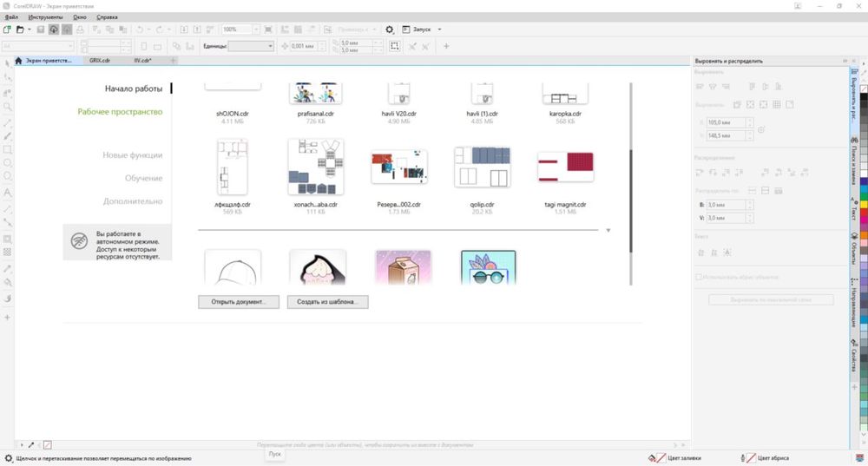Image resolution: width=868 pixels, height=466 pixels.
Task: Open Объекты docker side tab
Action: tap(854, 248)
